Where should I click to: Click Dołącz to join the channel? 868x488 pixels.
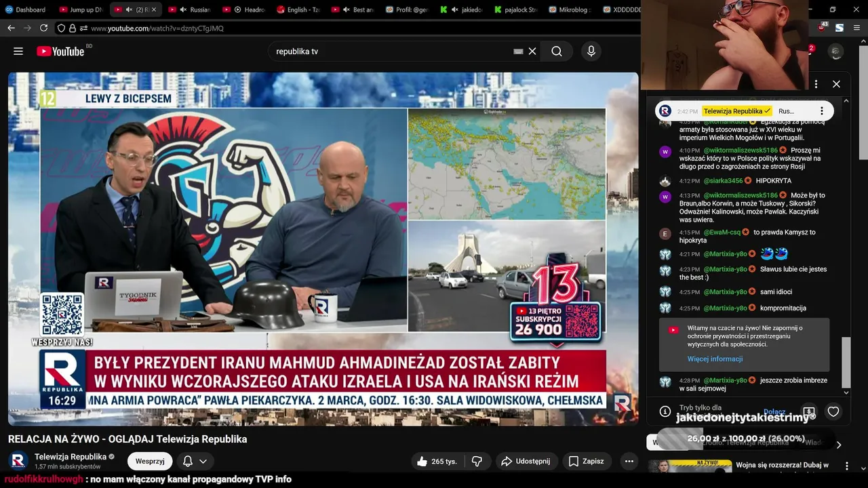pyautogui.click(x=774, y=411)
